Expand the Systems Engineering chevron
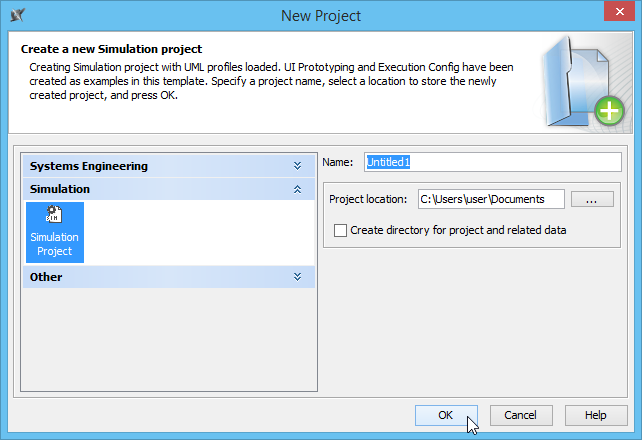Viewport: 642px width, 440px height. (x=297, y=166)
